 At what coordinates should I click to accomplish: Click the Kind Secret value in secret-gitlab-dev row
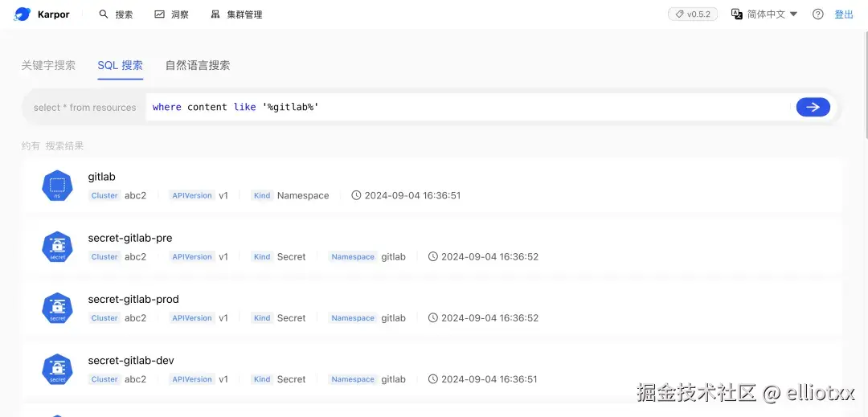click(291, 379)
